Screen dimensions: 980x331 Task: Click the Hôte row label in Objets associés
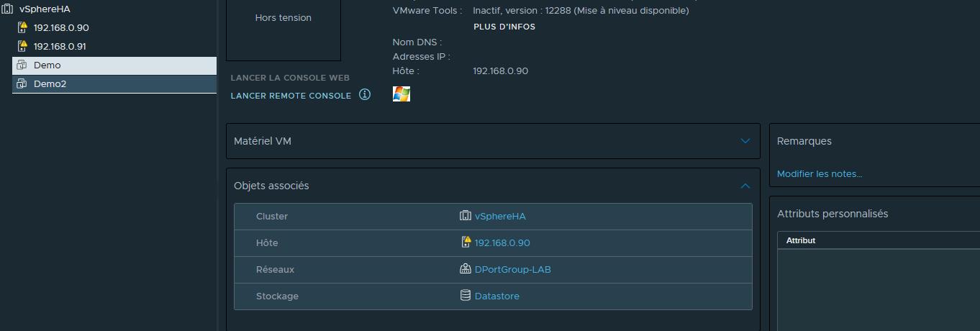pos(267,242)
